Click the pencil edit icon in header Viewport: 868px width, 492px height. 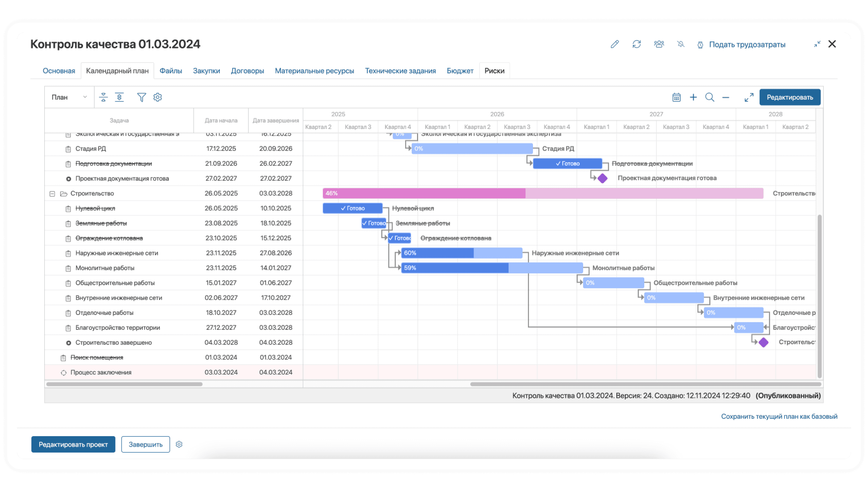(x=615, y=44)
